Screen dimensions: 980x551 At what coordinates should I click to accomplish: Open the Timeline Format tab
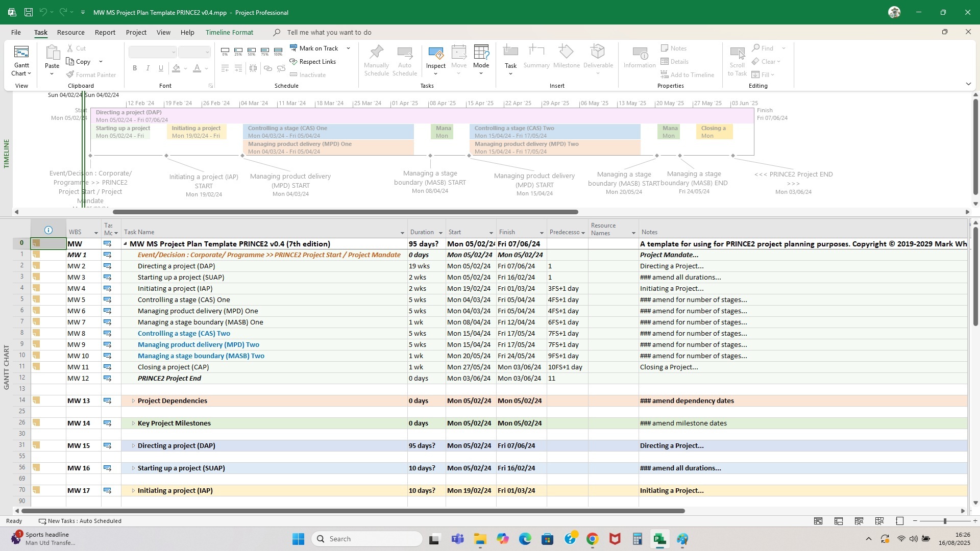229,32
